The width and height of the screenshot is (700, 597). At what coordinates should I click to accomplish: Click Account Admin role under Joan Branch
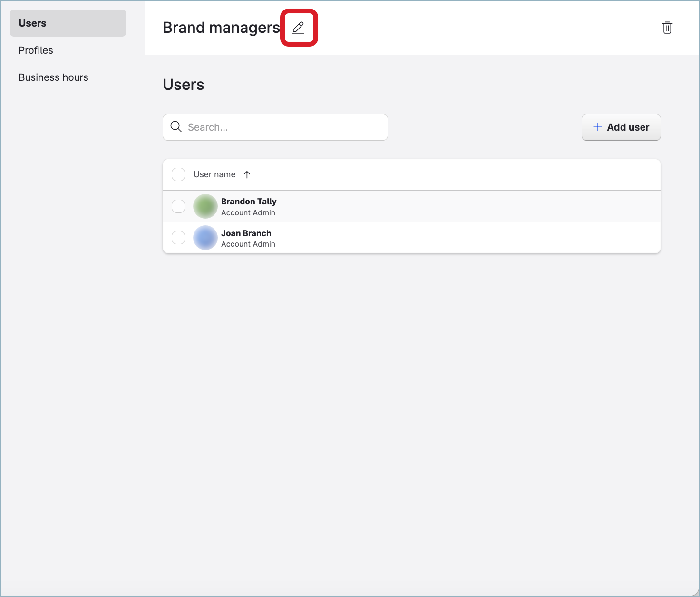(248, 244)
